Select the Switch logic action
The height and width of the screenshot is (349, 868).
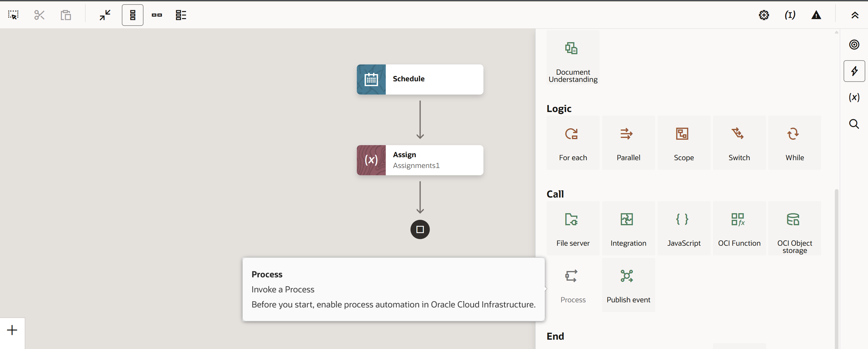pos(739,143)
